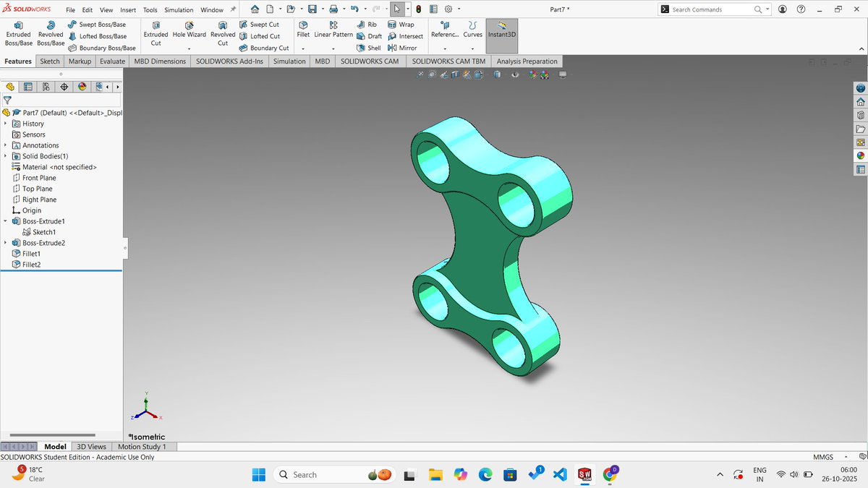Choose the Swept Boss/Base command
The width and height of the screenshot is (868, 488).
tap(96, 24)
